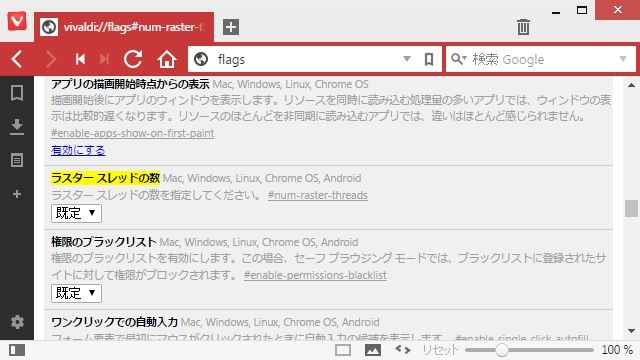
Task: Open the Downloads panel in sidebar
Action: click(17, 127)
